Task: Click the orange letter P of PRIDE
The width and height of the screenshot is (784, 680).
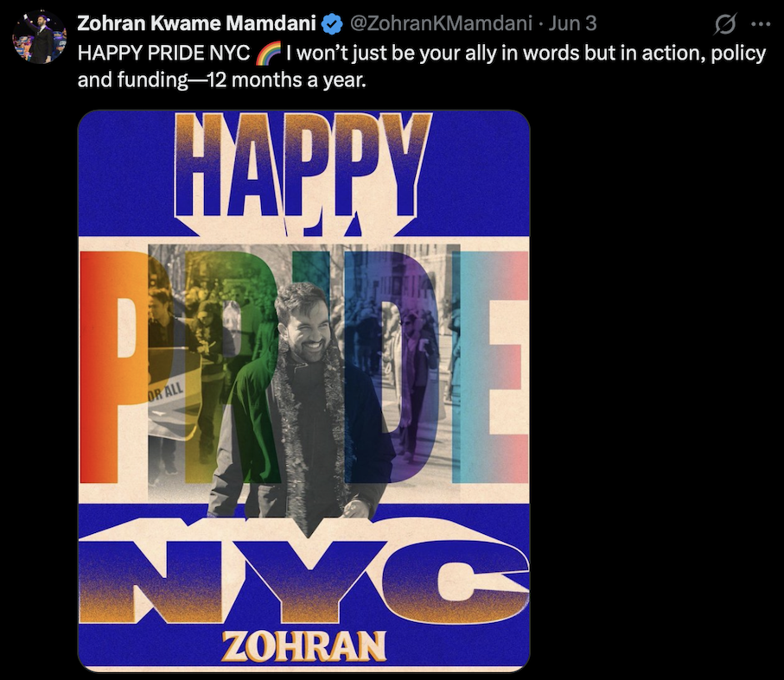Action: (x=116, y=367)
